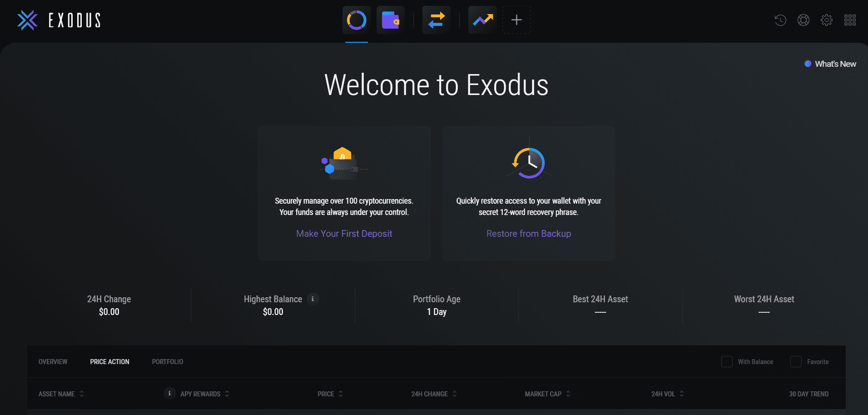868x415 pixels.
Task: Click Restore from Backup link
Action: pyautogui.click(x=529, y=234)
